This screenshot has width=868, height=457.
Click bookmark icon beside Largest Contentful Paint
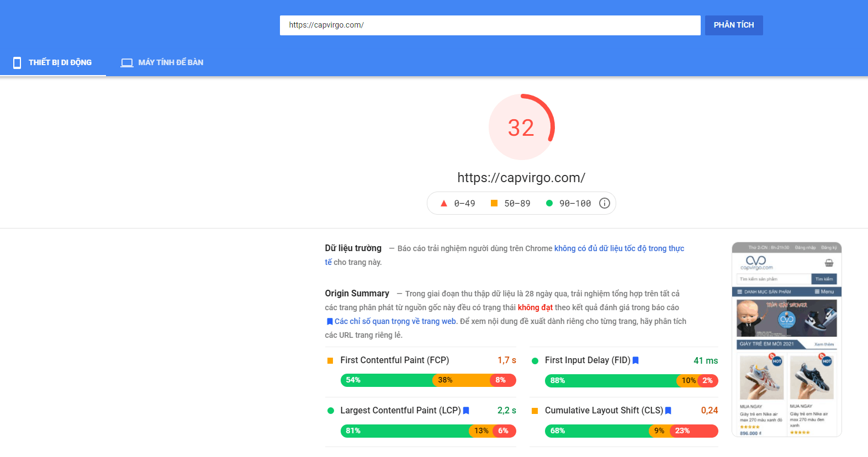466,411
